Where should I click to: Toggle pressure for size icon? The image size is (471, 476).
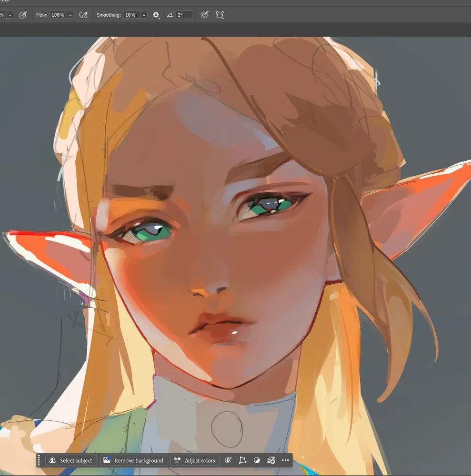tap(204, 15)
